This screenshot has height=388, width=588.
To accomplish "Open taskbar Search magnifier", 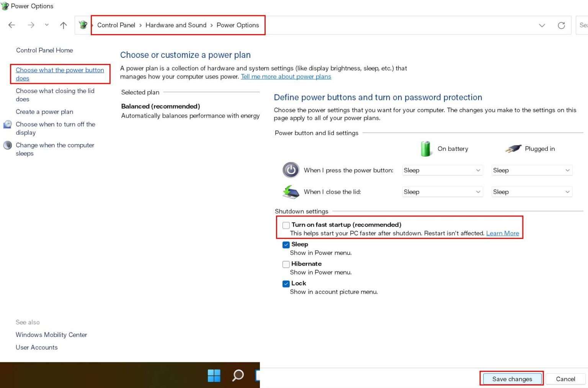I will 238,375.
